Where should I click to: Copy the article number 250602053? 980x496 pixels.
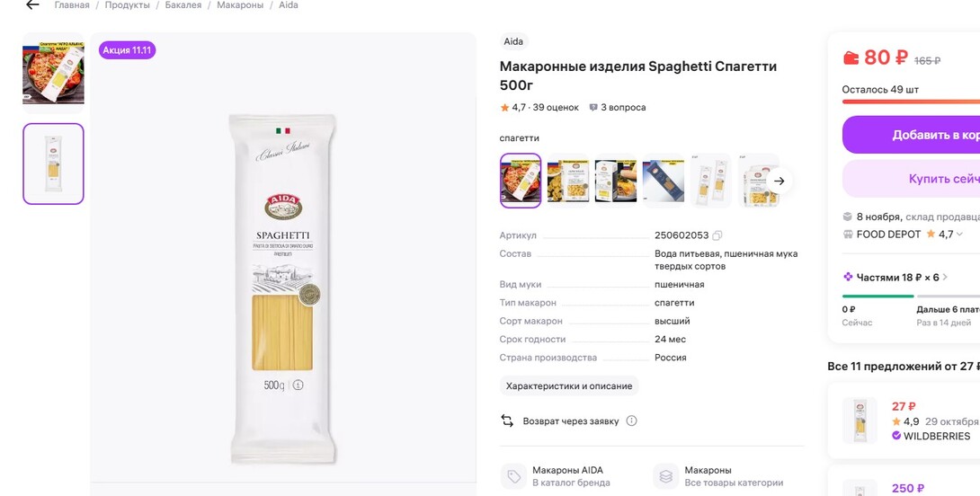point(717,235)
